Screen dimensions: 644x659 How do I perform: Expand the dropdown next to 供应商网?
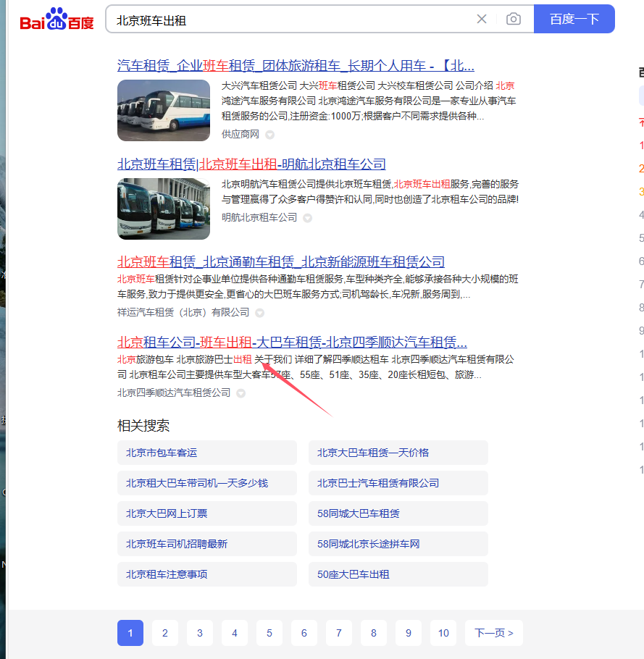point(270,135)
